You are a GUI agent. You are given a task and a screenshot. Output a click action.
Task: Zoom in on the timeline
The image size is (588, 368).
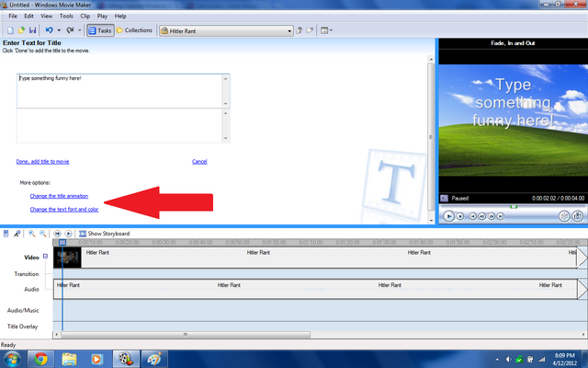pos(32,234)
